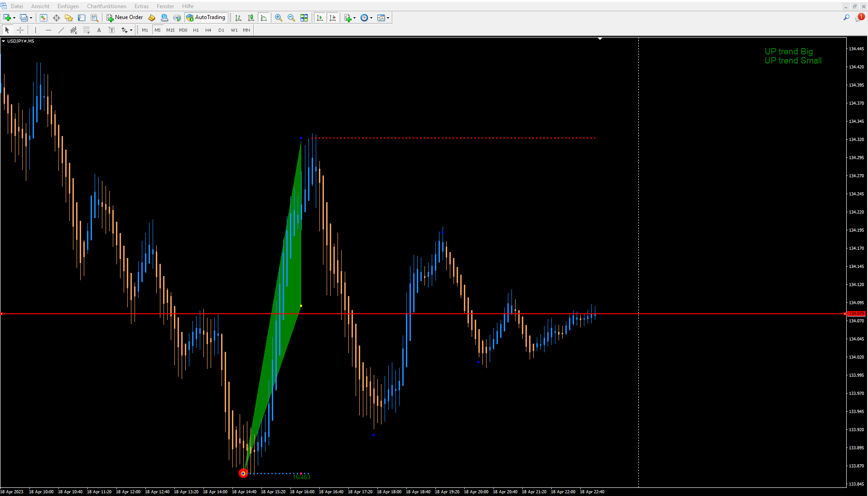868x496 pixels.
Task: Open the Strategy Tester icon
Action: [x=94, y=18]
